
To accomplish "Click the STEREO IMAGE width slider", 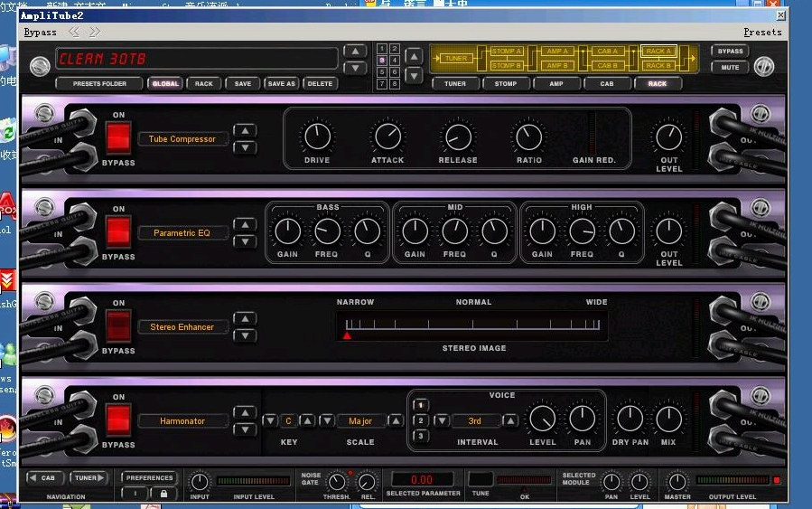I will pos(472,326).
